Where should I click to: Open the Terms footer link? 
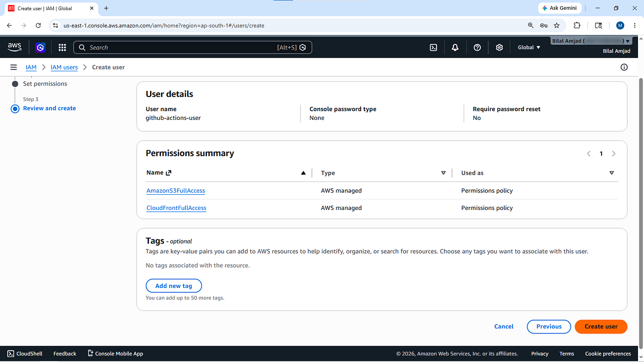click(567, 354)
